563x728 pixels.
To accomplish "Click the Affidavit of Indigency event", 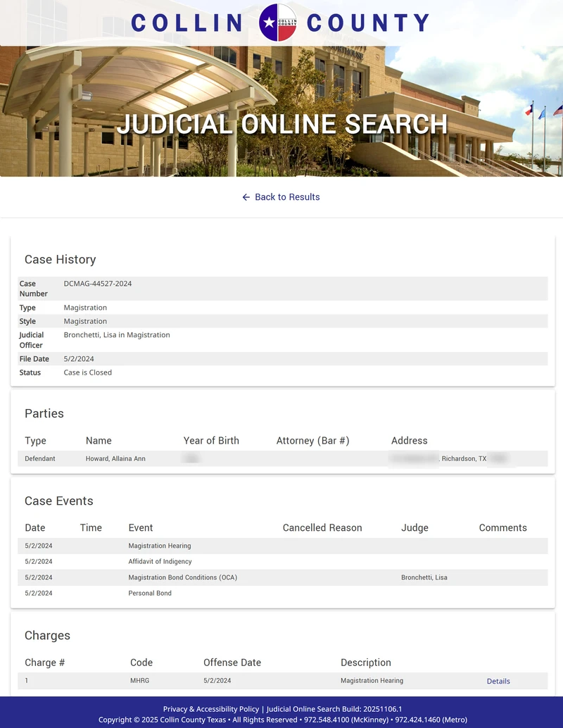I will click(159, 561).
